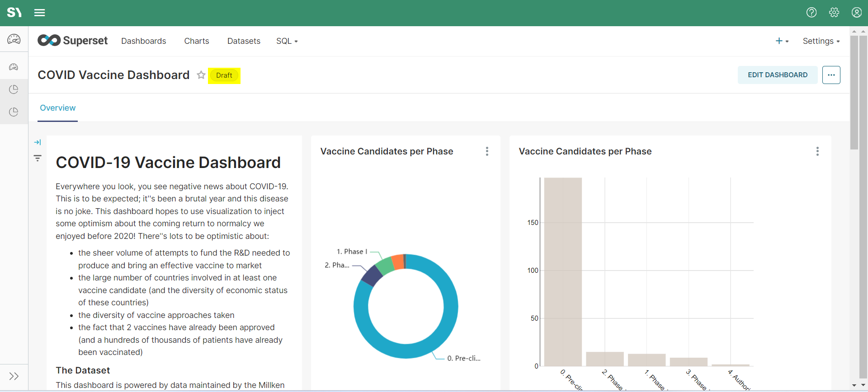
Task: Expand the filter bar arrow icon
Action: coord(38,142)
